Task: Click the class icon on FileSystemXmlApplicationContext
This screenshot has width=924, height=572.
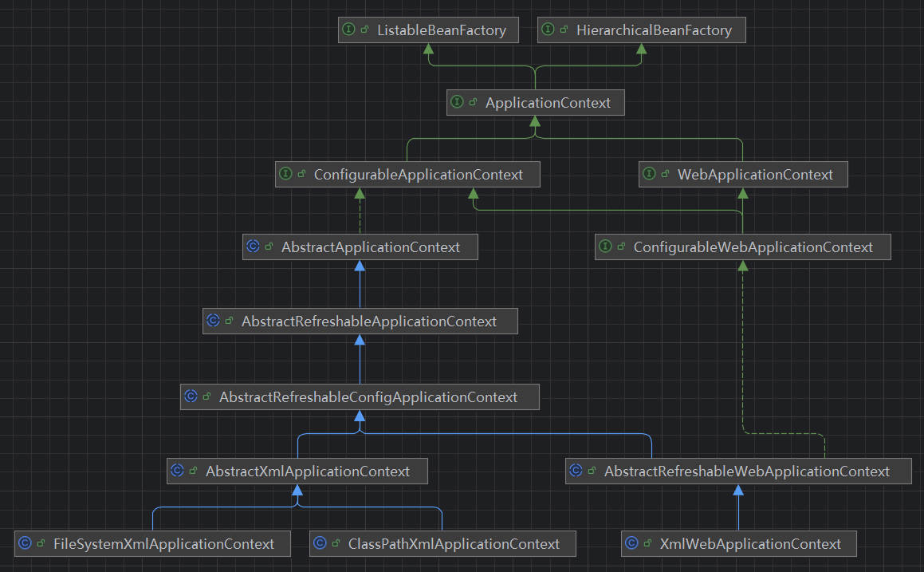Action: [x=25, y=544]
